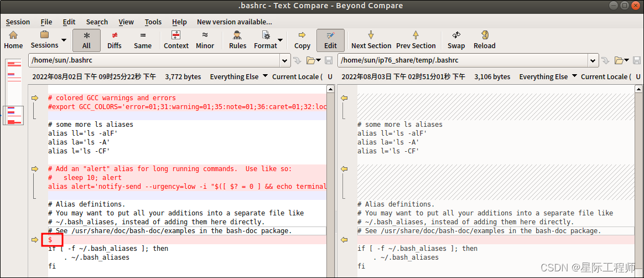
Task: Show only Diffs
Action: coord(115,40)
